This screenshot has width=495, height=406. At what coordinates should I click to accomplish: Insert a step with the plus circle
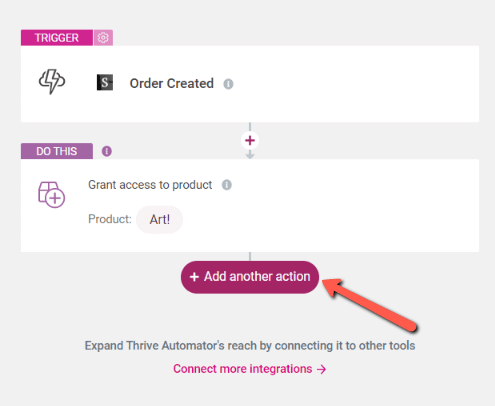(x=250, y=140)
